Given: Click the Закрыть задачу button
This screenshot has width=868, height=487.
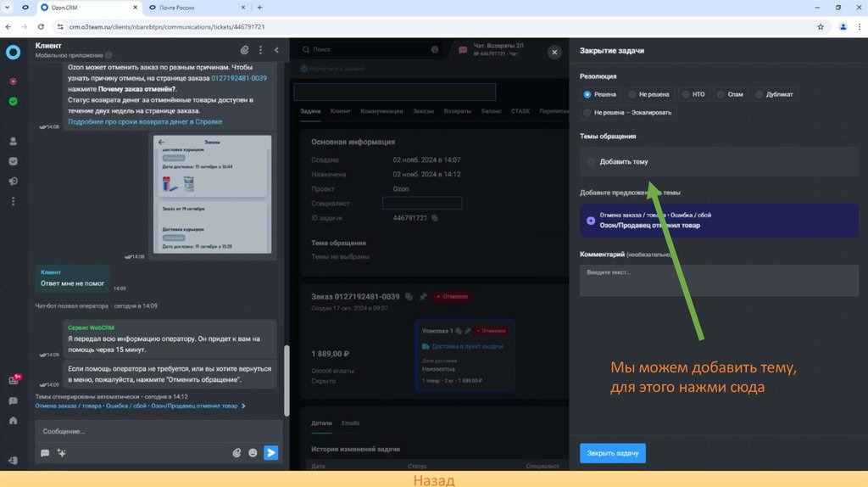Looking at the screenshot, I should coord(612,453).
